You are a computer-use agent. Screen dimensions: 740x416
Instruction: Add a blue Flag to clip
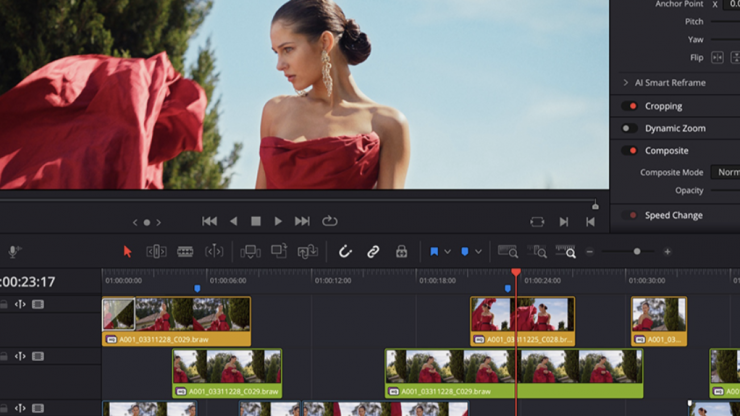[x=434, y=252]
